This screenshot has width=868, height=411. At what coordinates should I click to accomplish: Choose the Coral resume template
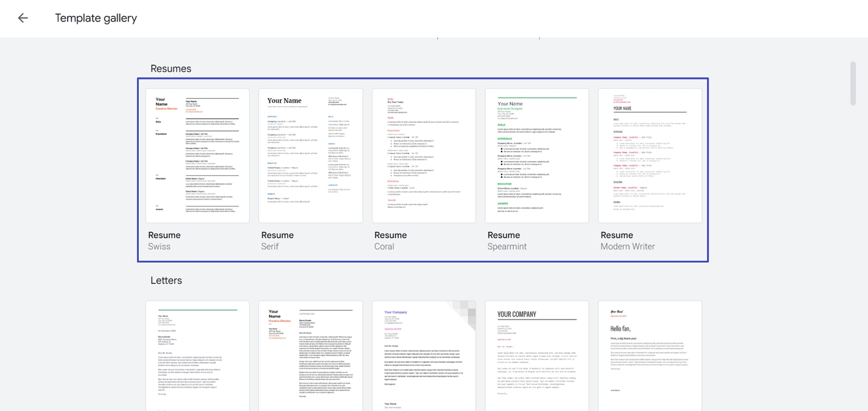click(x=424, y=155)
